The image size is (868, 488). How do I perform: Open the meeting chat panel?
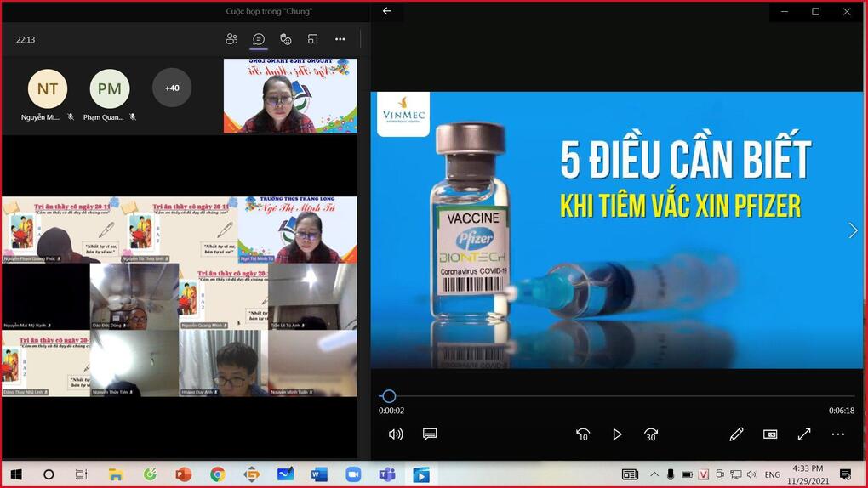point(259,39)
